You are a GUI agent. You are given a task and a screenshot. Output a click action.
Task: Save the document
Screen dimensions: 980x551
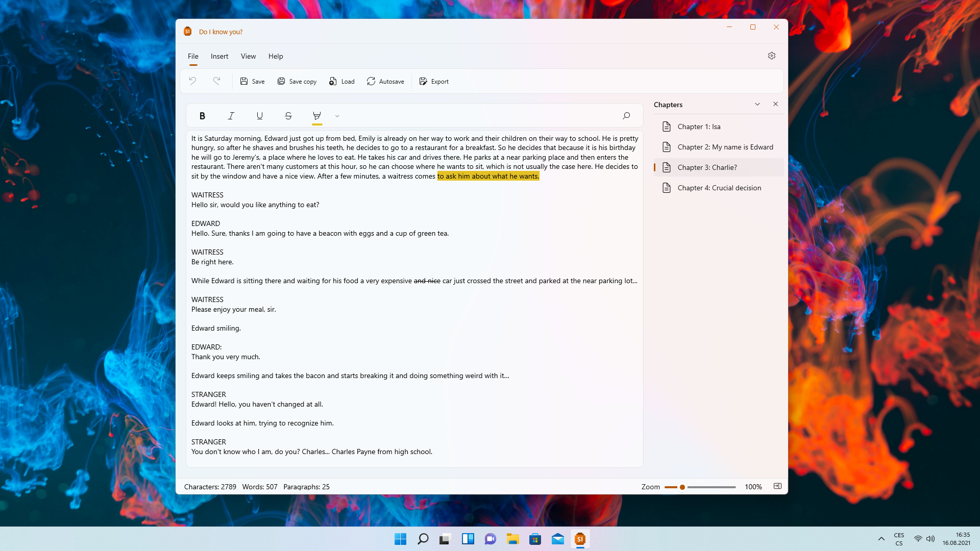(252, 82)
